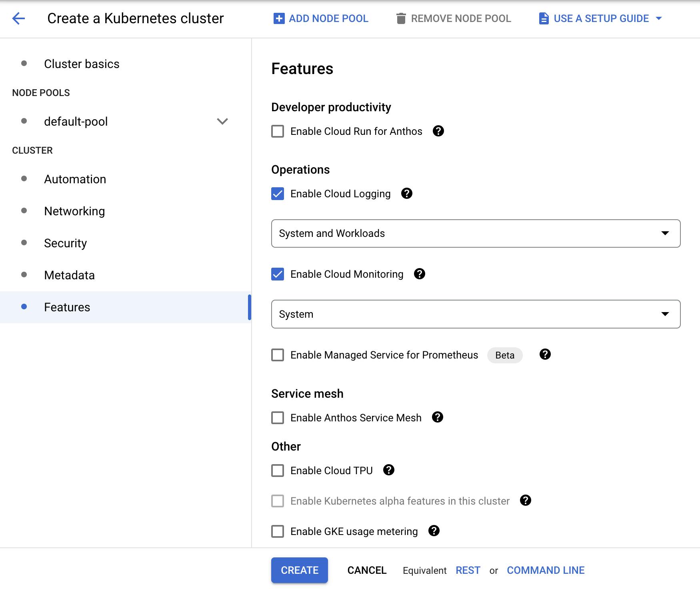Open the System and Workloads dropdown
This screenshot has height=589, width=700.
pos(476,233)
